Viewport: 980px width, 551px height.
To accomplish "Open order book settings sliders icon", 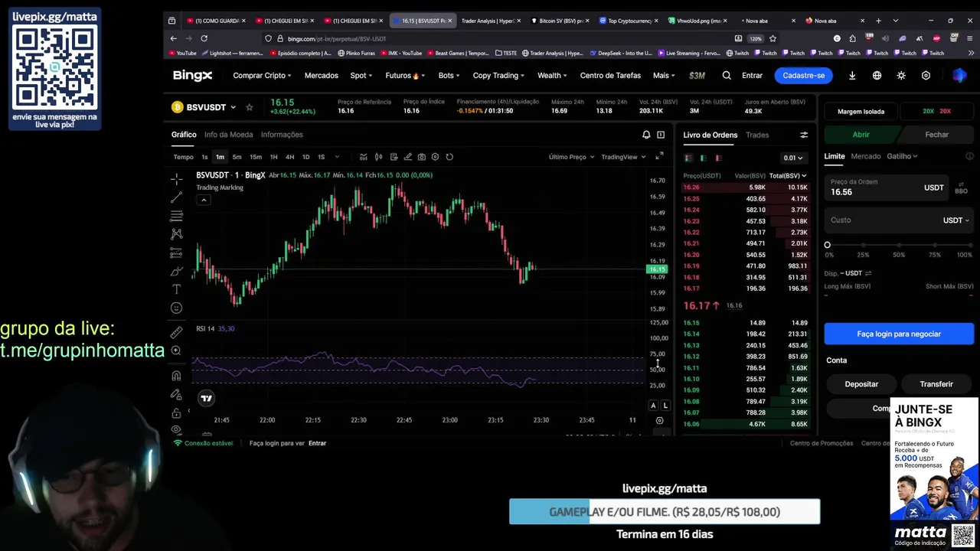I will (x=804, y=135).
